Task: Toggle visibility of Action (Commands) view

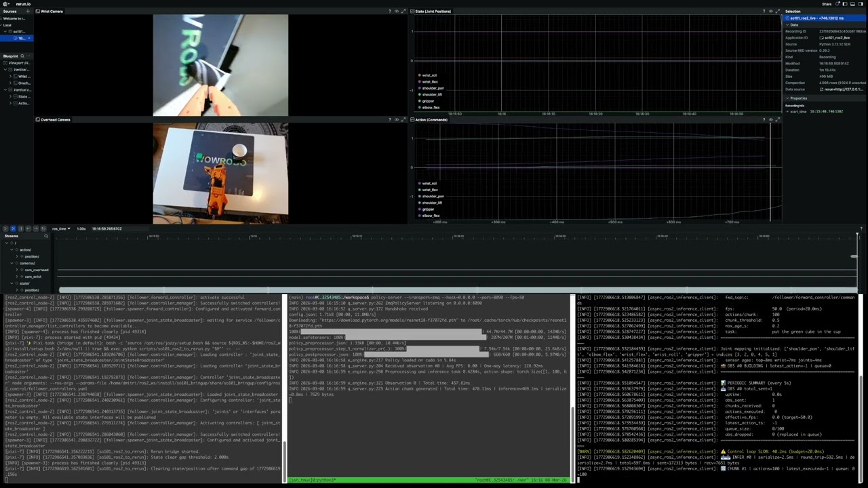Action: tap(770, 119)
